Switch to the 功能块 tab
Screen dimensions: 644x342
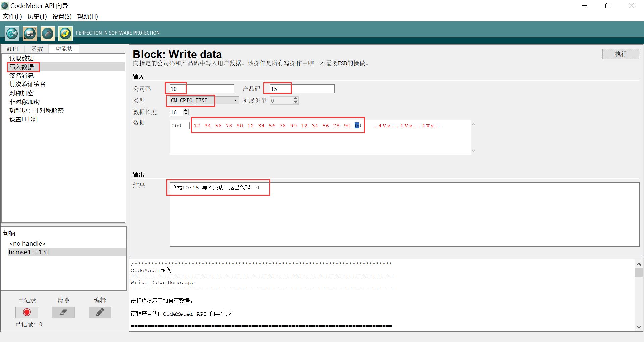[64, 49]
